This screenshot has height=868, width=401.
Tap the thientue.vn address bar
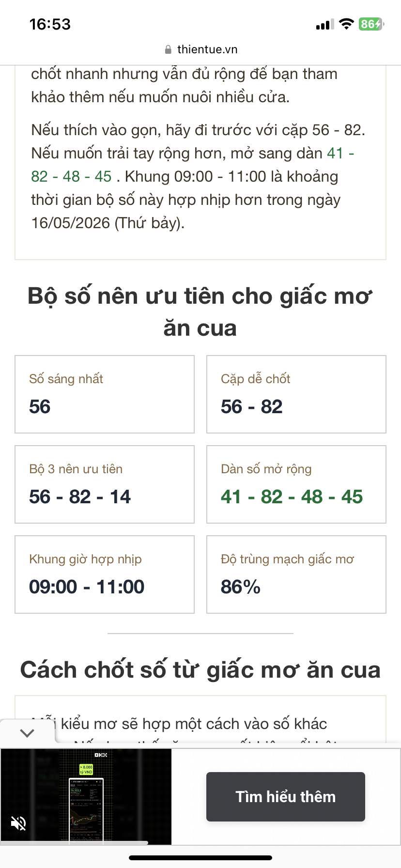(200, 49)
